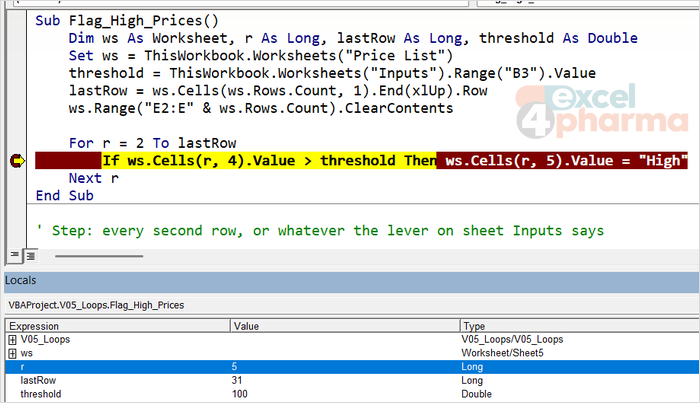The image size is (700, 403).
Task: Click the Set ws = ThisWorkbook line
Action: 261,56
